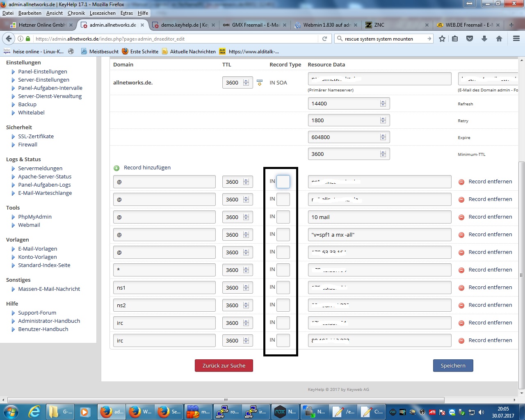Open Internet Explorer from the taskbar
The height and width of the screenshot is (420, 525).
pyautogui.click(x=34, y=411)
